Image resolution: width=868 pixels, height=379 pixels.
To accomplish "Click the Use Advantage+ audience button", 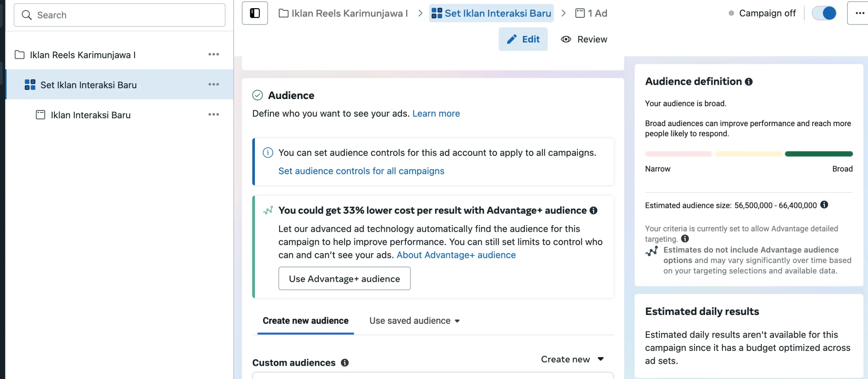I will [344, 279].
